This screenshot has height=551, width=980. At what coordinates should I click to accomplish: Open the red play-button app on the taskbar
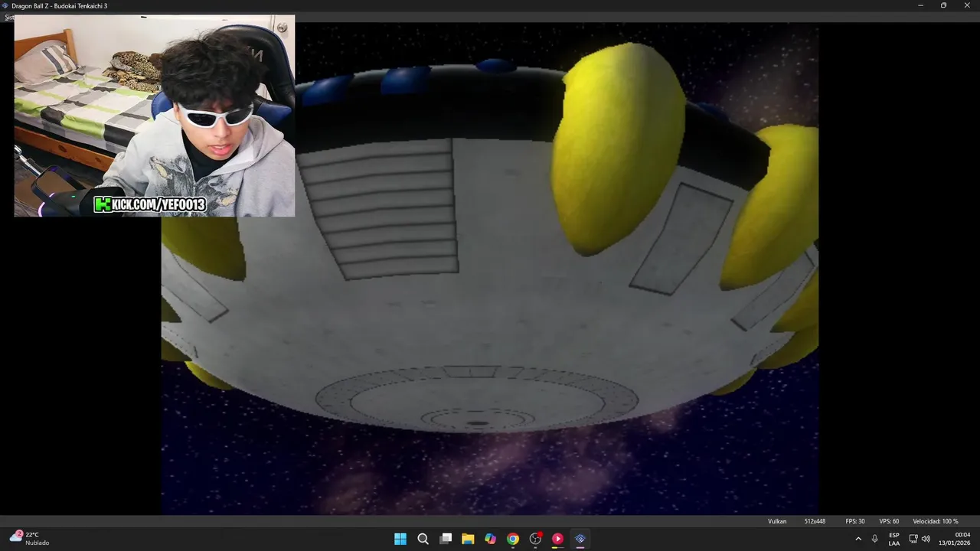point(557,539)
